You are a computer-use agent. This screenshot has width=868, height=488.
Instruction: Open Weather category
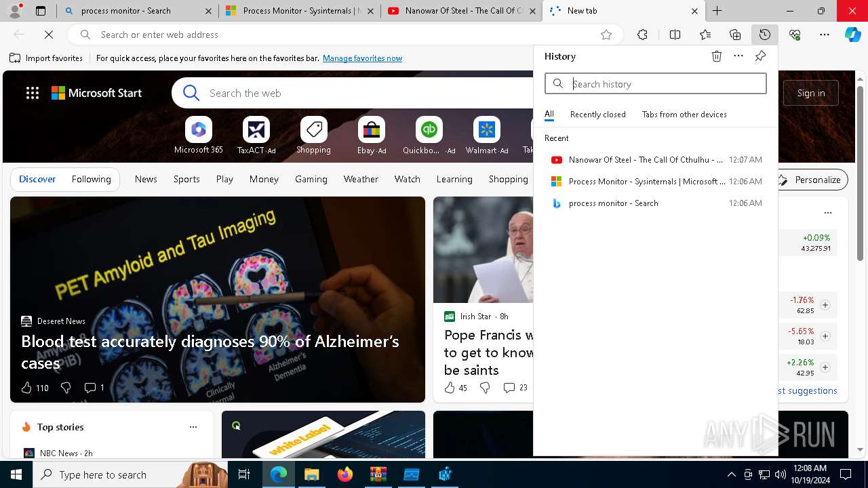pyautogui.click(x=361, y=179)
